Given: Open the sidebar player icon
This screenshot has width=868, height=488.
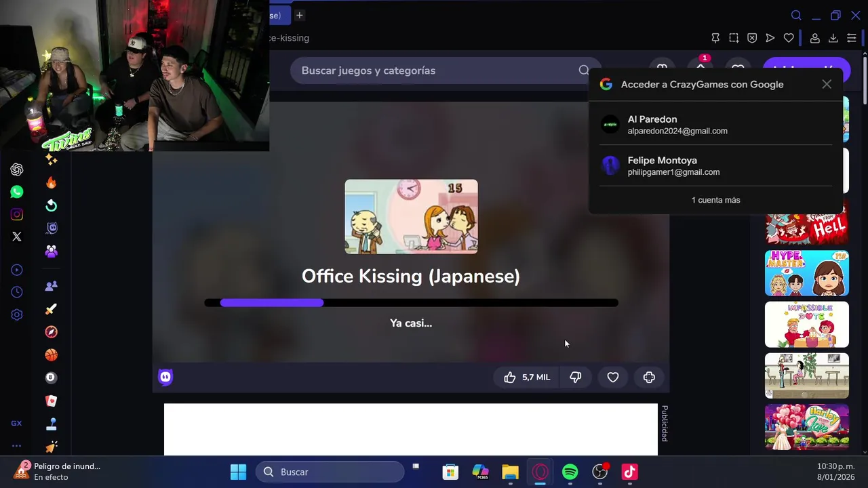Looking at the screenshot, I should tap(17, 270).
